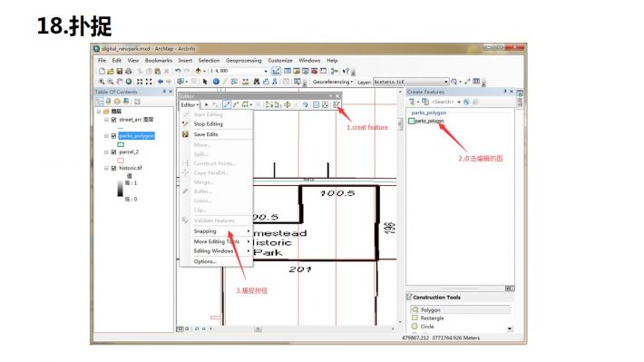644x362 pixels.
Task: Click the Full Extent globe icon
Action: (129, 82)
